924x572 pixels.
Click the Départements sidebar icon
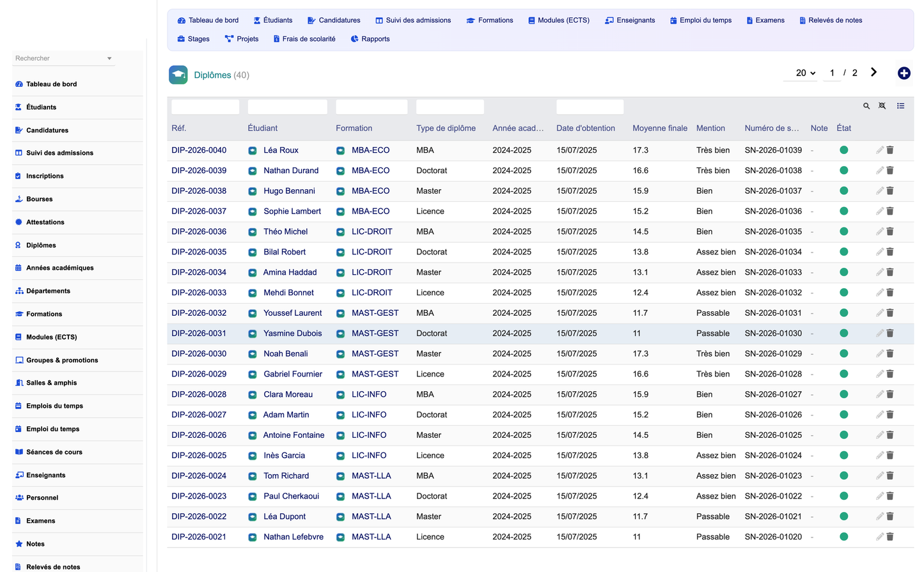pos(19,291)
